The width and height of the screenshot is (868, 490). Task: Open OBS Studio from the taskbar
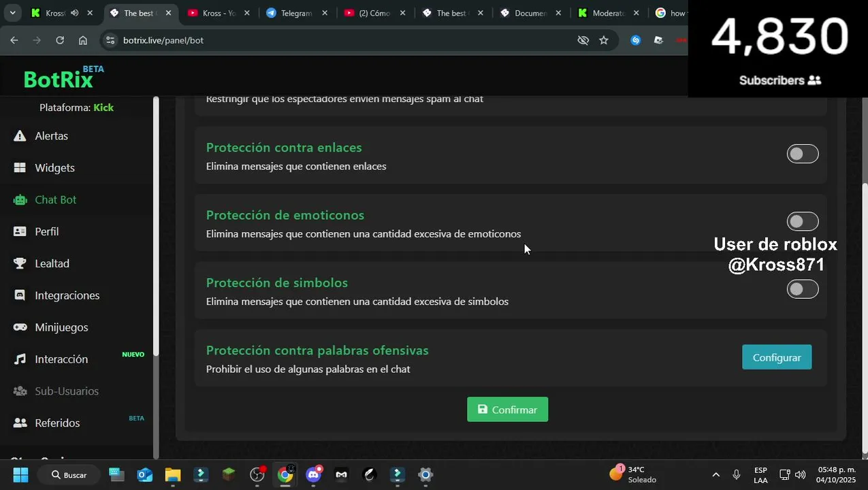click(x=257, y=474)
